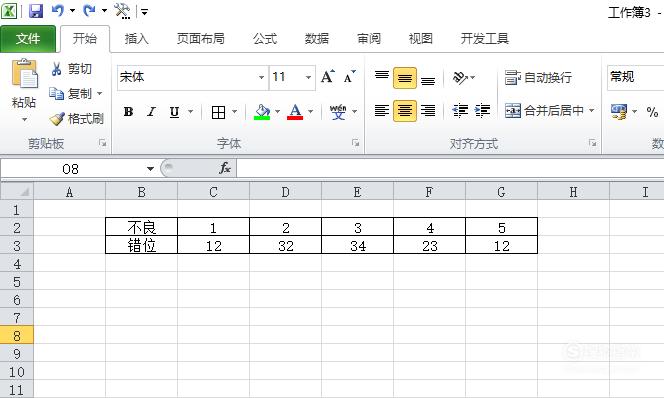The image size is (664, 398).
Task: Expand underline style dropdown arrow
Action: click(191, 112)
